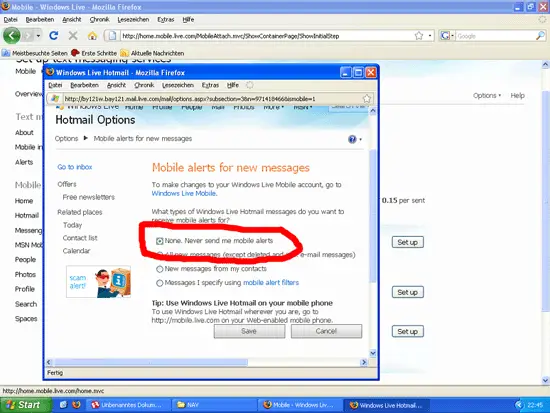The image size is (550, 413).
Task: Reload the page with the refresh icon
Action: tap(54, 35)
